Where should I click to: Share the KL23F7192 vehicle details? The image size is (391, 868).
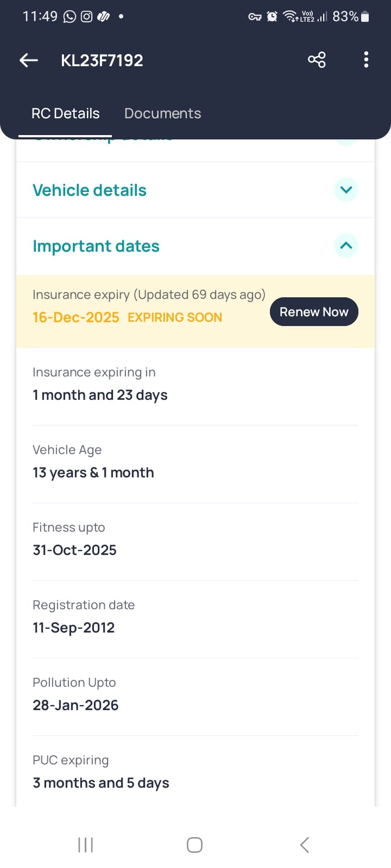point(317,60)
